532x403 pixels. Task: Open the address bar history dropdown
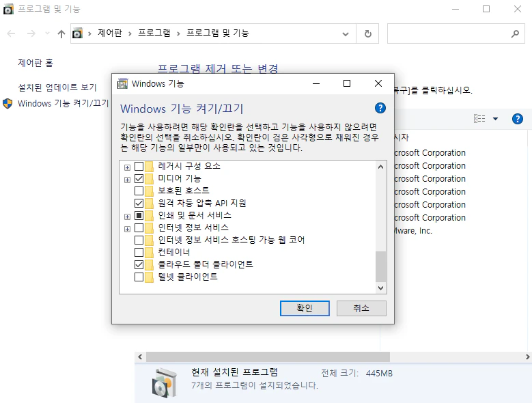coord(346,33)
